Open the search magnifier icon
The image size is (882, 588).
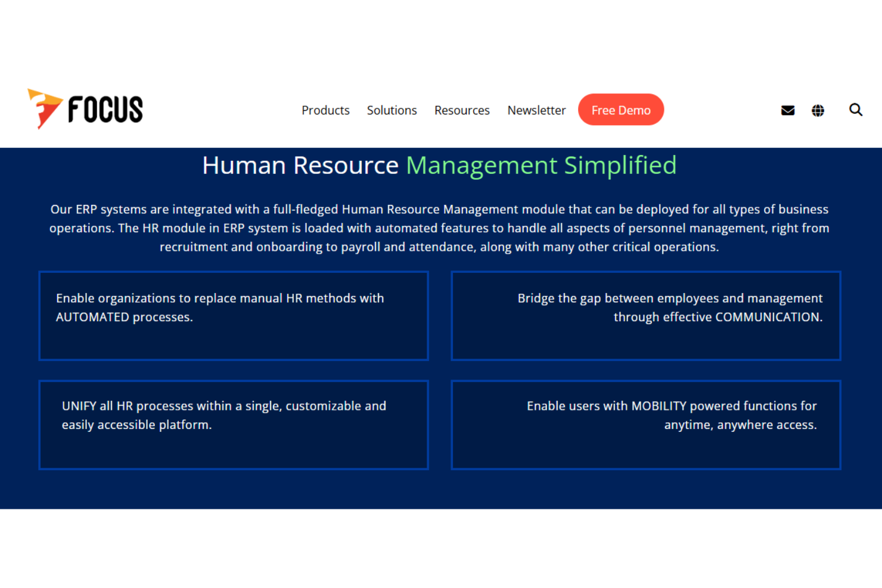coord(856,110)
